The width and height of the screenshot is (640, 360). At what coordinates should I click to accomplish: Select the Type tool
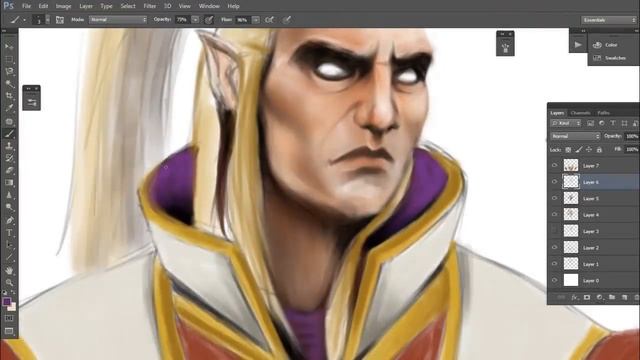[x=9, y=233]
